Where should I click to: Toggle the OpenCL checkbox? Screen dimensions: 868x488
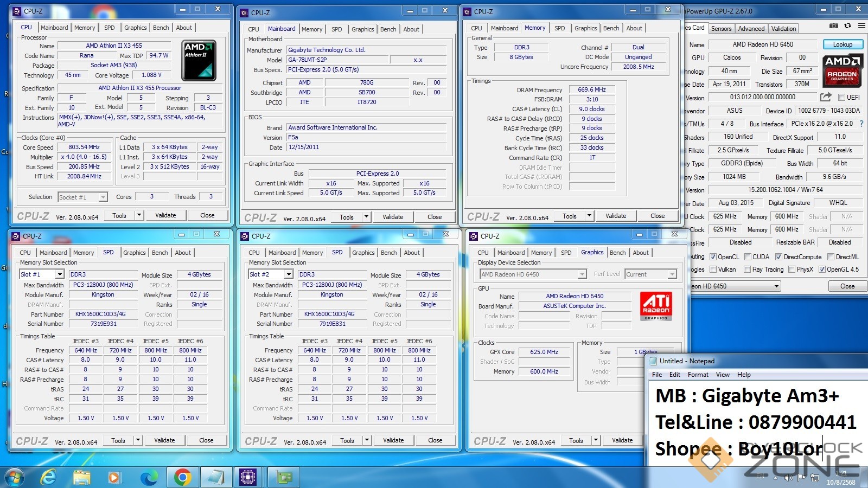click(x=712, y=257)
